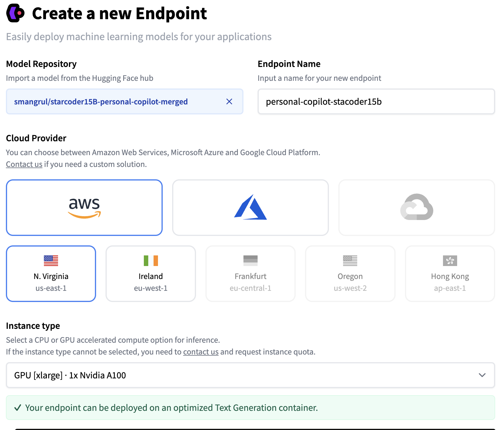Image resolution: width=504 pixels, height=430 pixels.
Task: Expand instance list with chevron arrow
Action: [x=482, y=375]
